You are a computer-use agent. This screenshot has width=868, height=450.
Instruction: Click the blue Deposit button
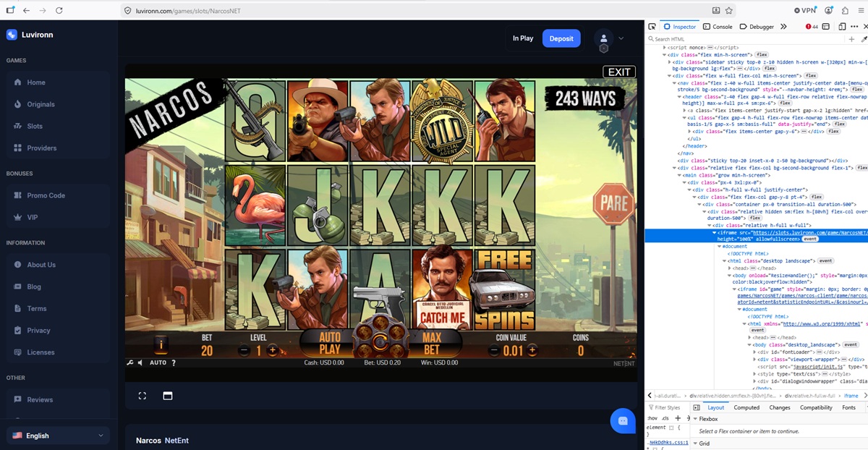561,38
